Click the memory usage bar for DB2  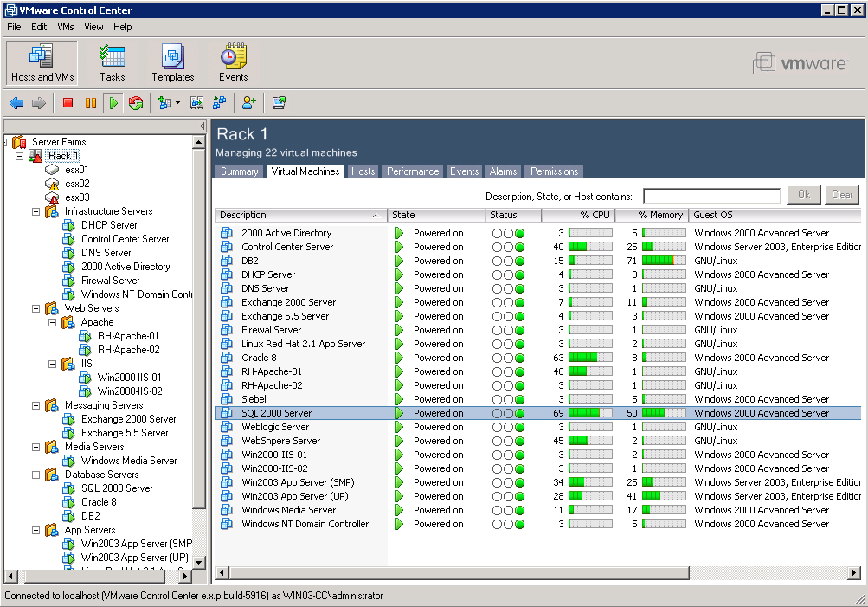tap(664, 261)
